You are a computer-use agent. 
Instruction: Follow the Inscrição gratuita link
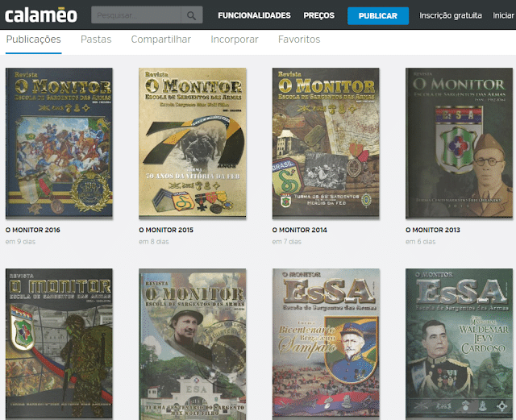tap(450, 15)
